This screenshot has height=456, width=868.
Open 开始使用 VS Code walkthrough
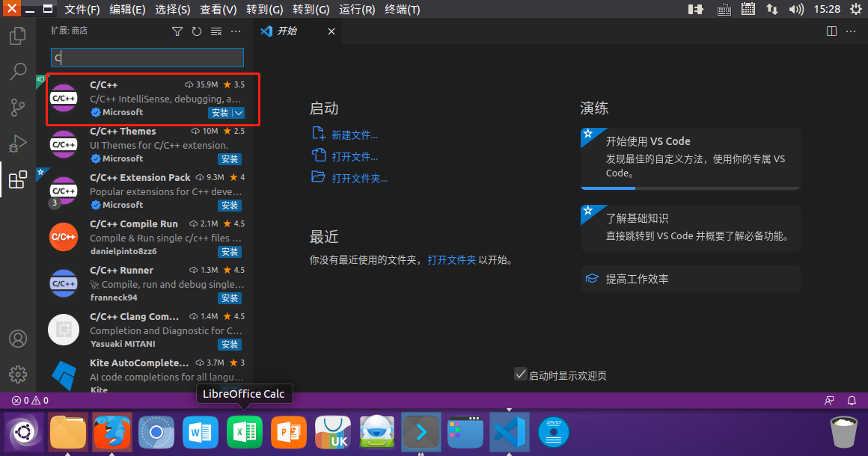(x=691, y=158)
